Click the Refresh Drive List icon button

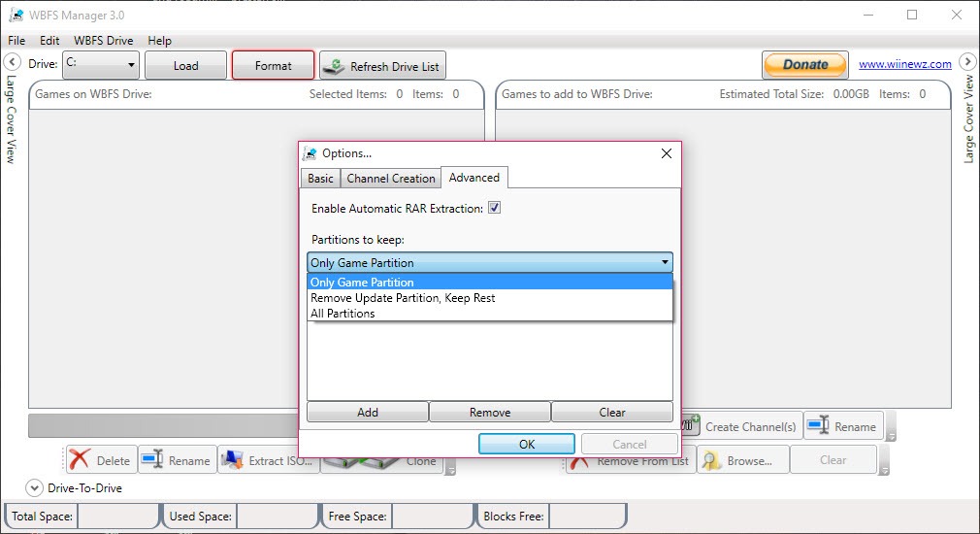(335, 66)
